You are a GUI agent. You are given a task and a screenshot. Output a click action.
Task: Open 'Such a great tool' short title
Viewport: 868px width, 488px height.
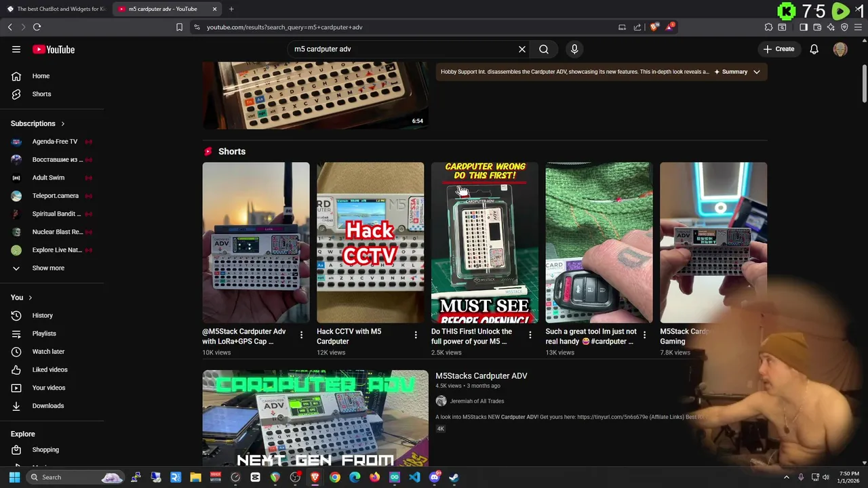pyautogui.click(x=591, y=336)
